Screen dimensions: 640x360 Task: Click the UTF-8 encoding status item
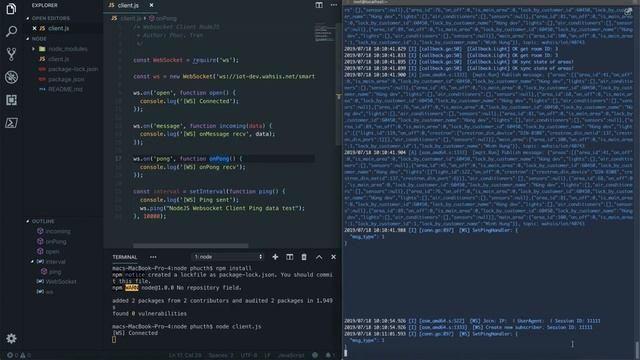coord(249,356)
